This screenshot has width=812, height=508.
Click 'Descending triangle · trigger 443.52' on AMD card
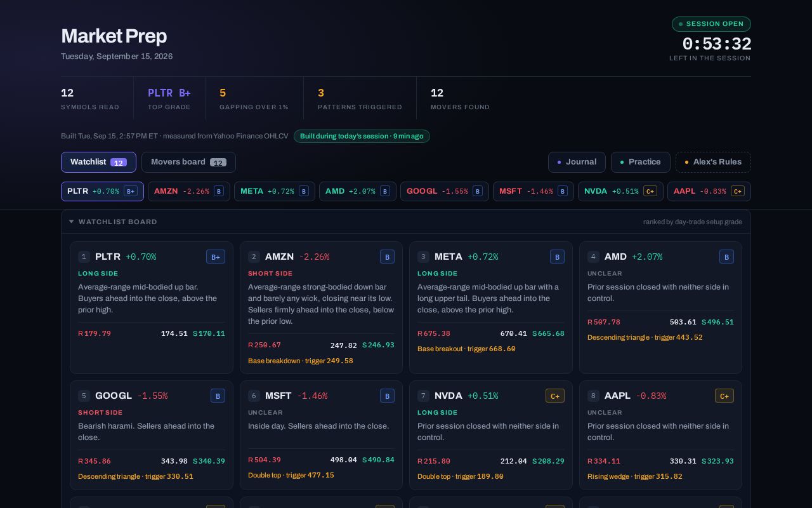coord(645,337)
